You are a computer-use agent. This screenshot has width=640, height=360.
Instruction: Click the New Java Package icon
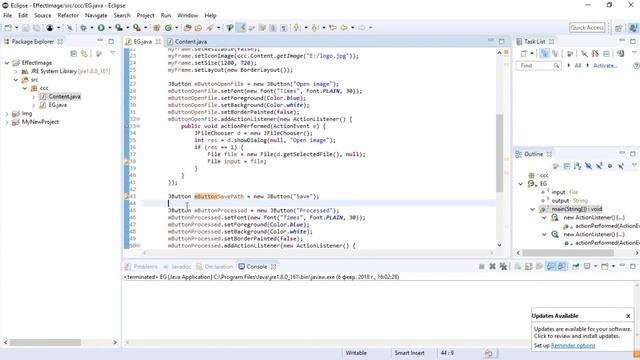pyautogui.click(x=157, y=28)
